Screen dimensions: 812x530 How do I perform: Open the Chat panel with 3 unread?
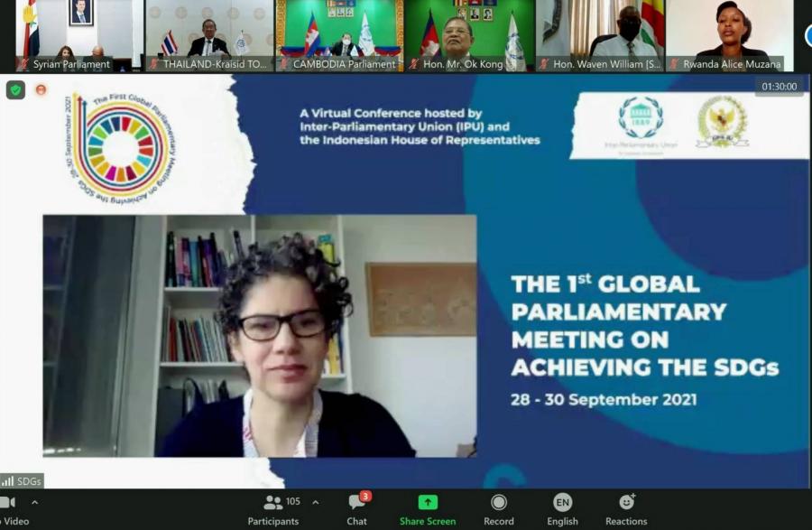point(357,507)
